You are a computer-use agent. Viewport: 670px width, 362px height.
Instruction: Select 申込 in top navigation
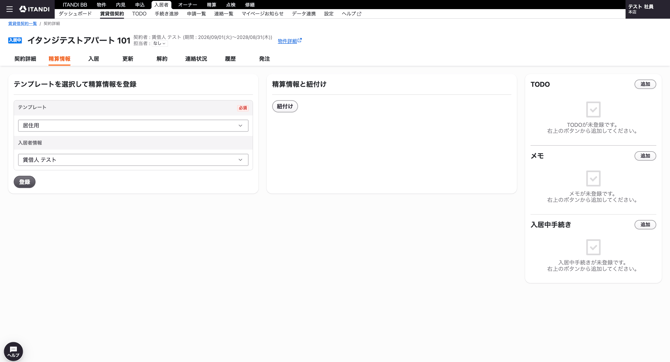point(140,5)
